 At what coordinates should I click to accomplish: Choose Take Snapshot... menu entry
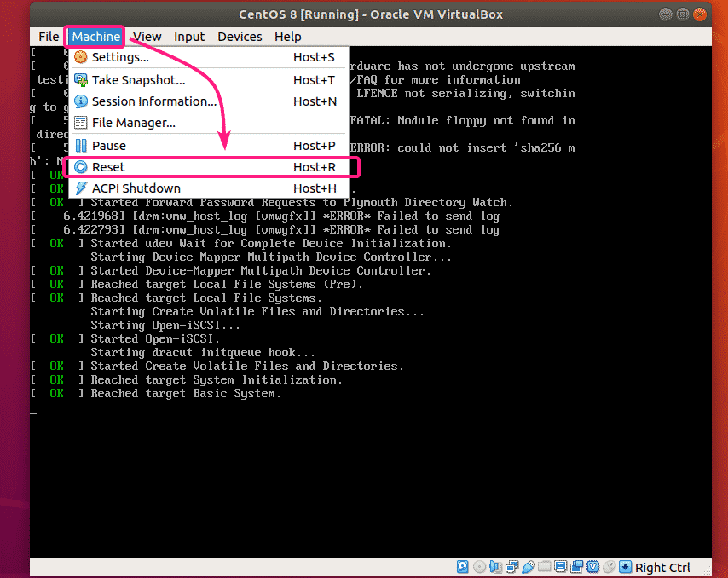click(x=209, y=80)
